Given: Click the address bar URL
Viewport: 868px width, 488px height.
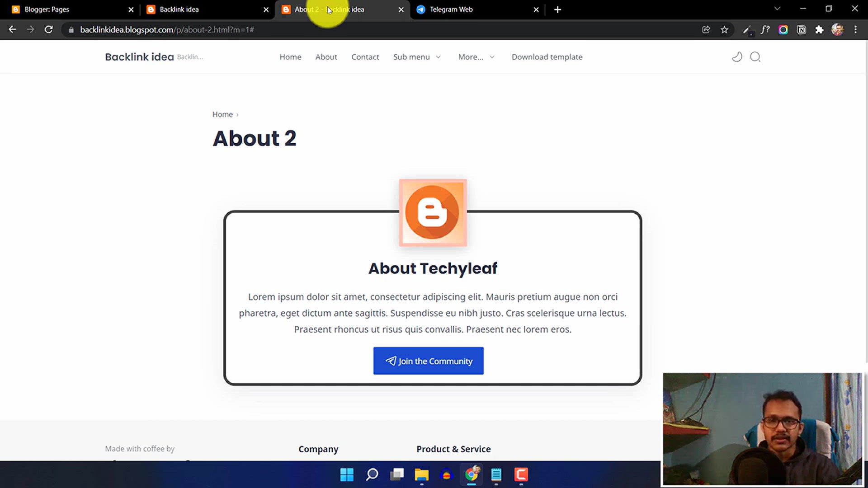Looking at the screenshot, I should point(167,30).
